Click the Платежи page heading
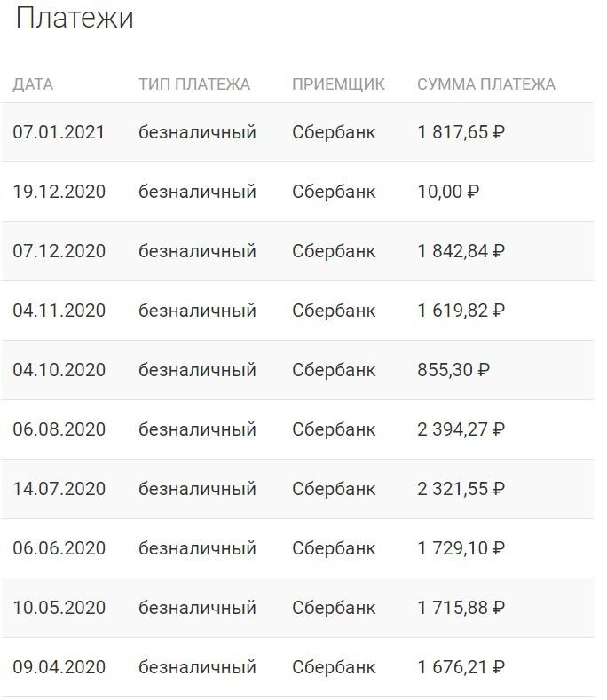 coord(75,18)
